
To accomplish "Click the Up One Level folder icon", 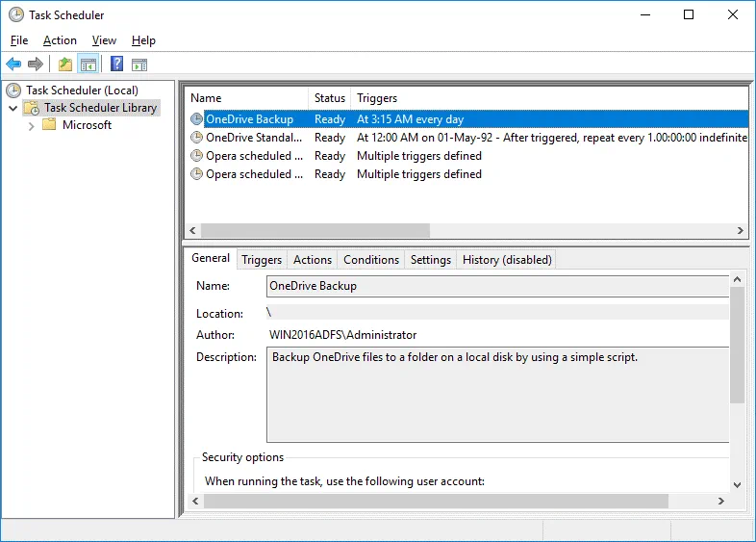I will (64, 65).
